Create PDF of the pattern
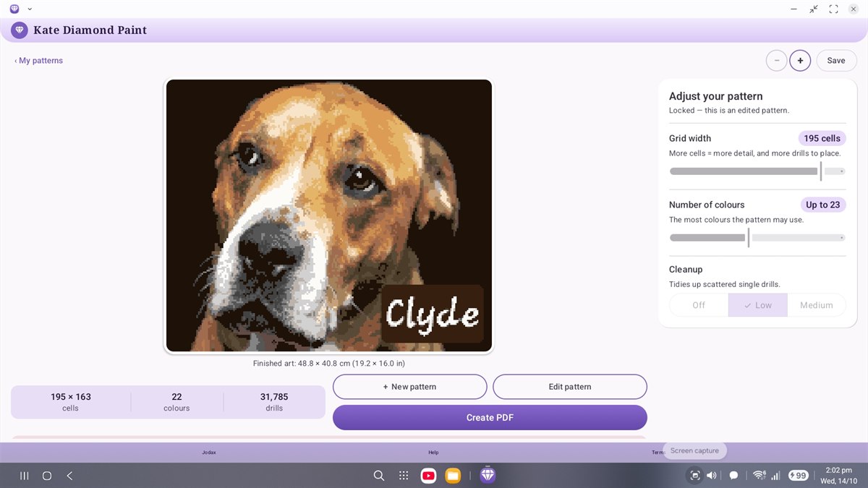Screen dimensions: 868x488 (x=490, y=417)
